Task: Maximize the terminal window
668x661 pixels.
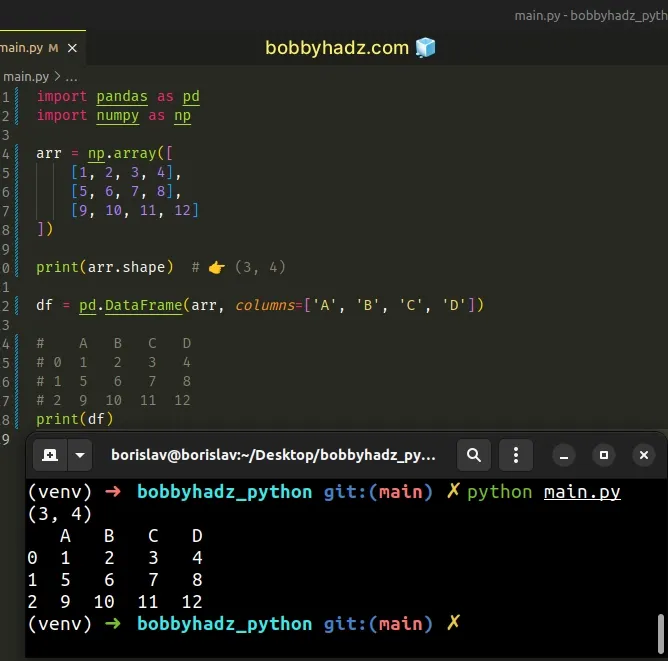Action: coord(604,455)
